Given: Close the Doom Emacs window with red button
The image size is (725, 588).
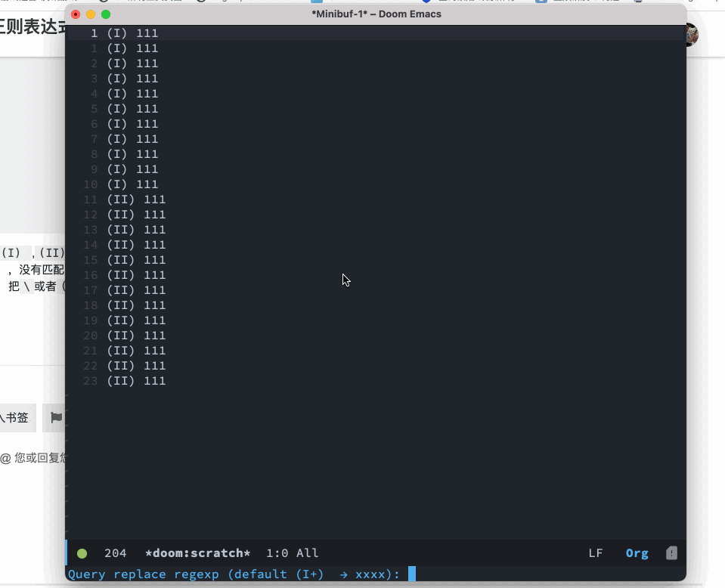Looking at the screenshot, I should [76, 14].
